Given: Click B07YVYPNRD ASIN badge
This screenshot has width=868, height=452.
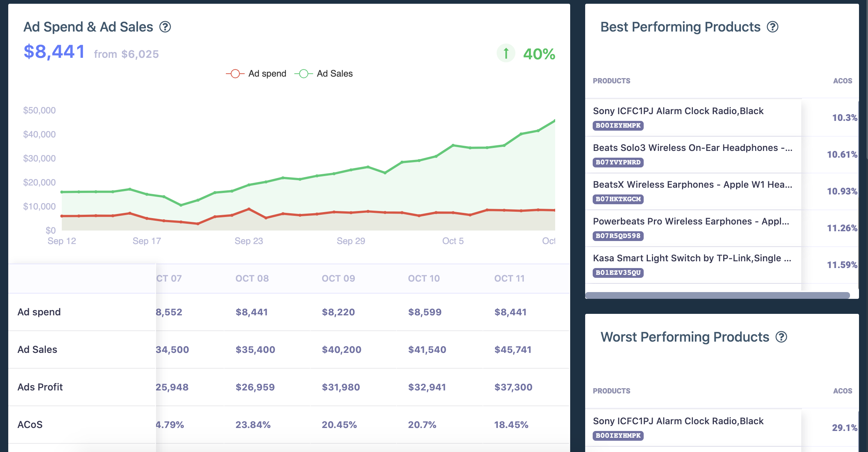Looking at the screenshot, I should [618, 163].
